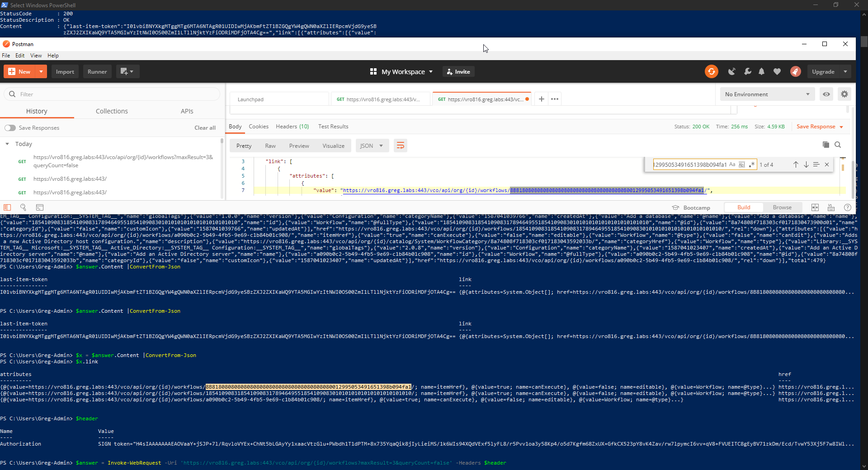
Task: Open the Help menu
Action: (53, 55)
